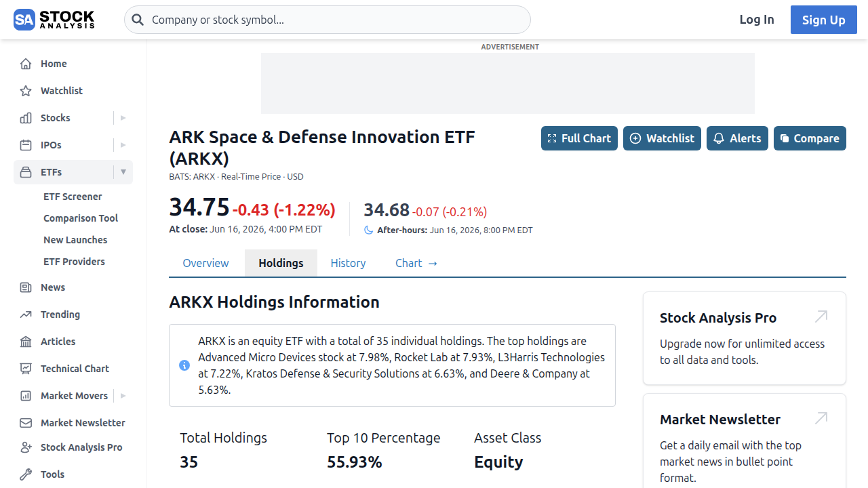Click the Home link in sidebar
The image size is (868, 488).
pos(54,64)
